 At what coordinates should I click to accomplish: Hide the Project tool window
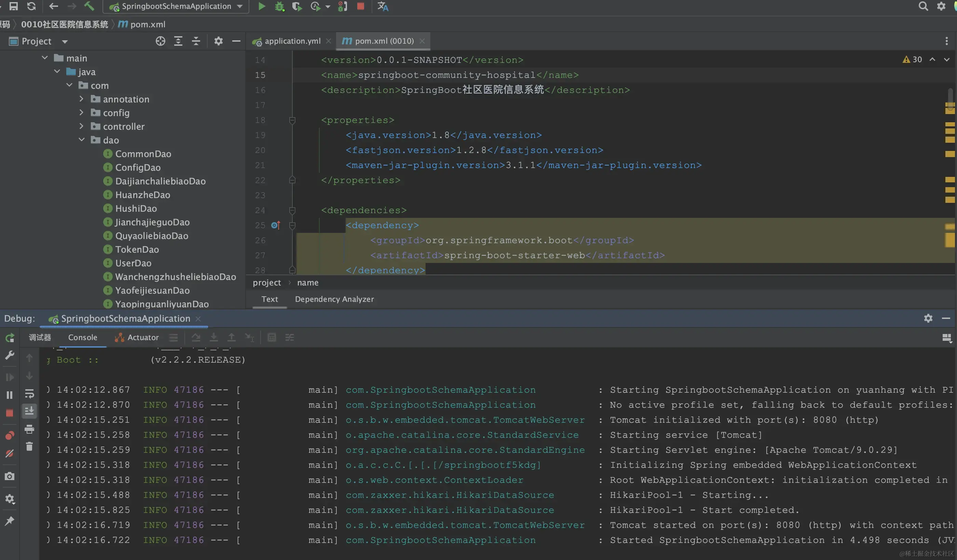[x=236, y=41]
